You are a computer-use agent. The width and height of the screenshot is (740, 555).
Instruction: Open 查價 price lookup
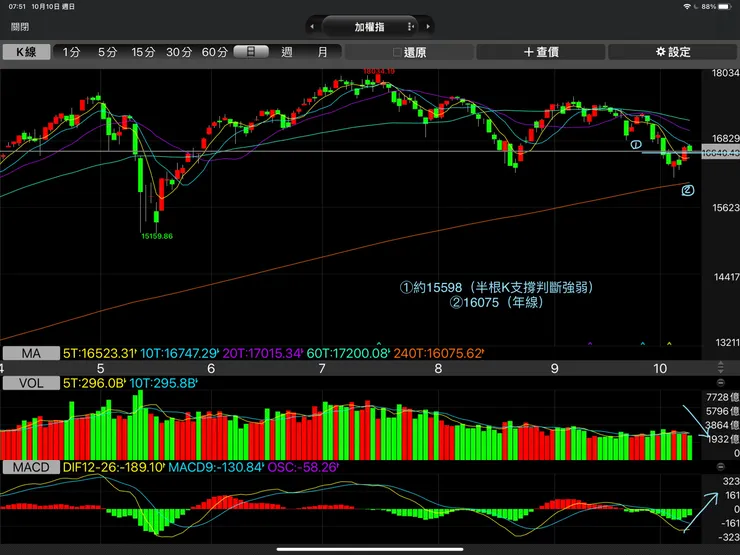pyautogui.click(x=541, y=52)
